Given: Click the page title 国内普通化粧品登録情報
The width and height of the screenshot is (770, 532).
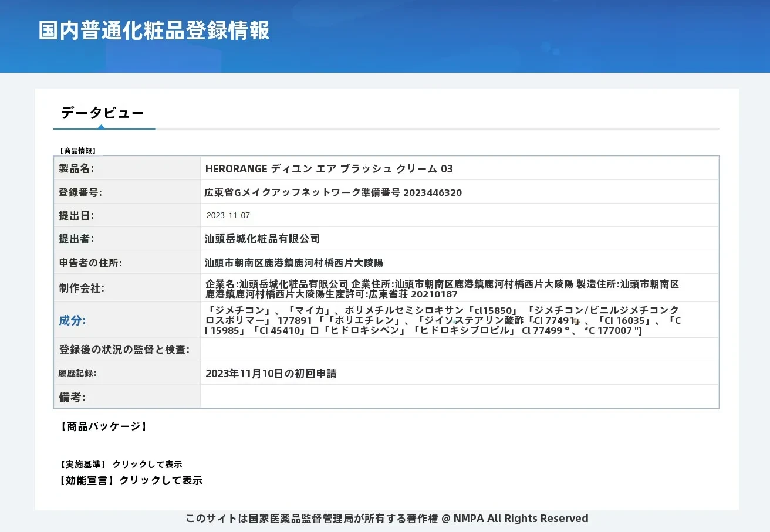Looking at the screenshot, I should pos(154,31).
